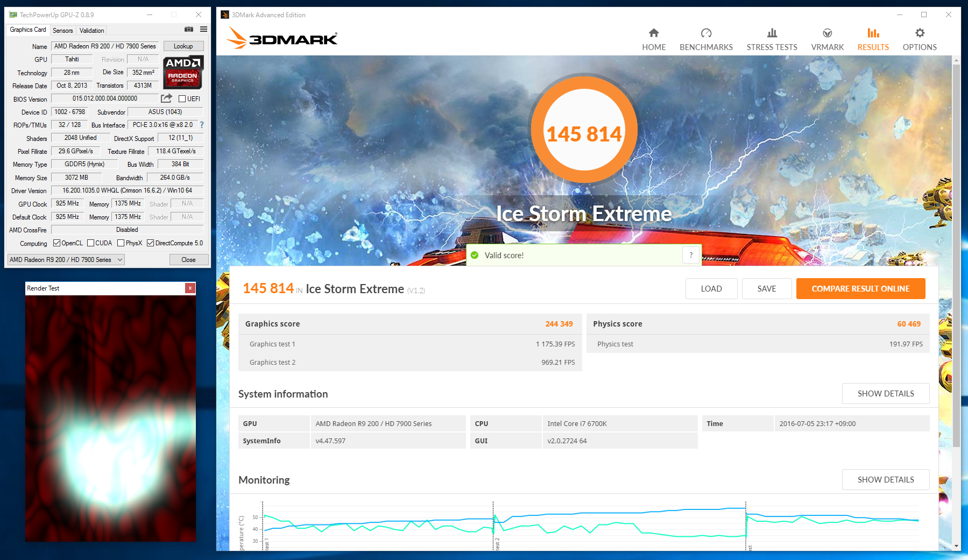Go to STRESS TESTS bar chart icon
Image resolution: width=968 pixels, height=560 pixels.
tap(772, 33)
